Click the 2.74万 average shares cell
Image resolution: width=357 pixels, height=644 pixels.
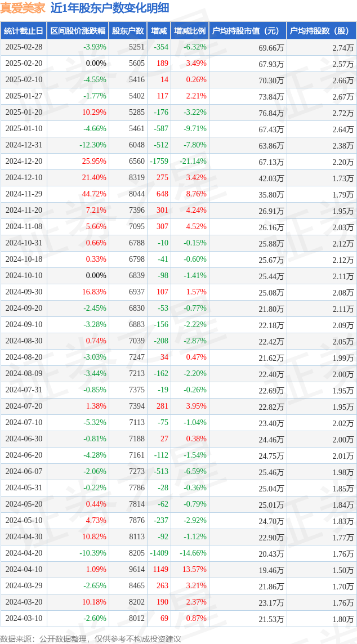(x=343, y=47)
